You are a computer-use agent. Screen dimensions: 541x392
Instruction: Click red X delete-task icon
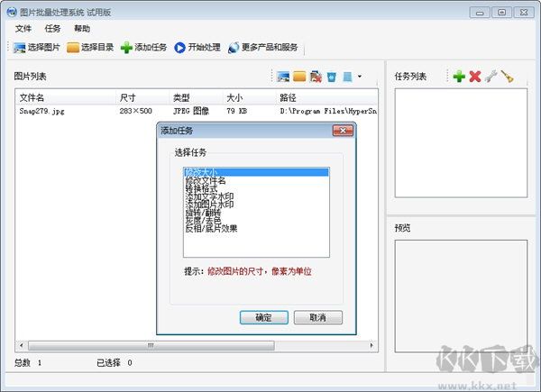[x=475, y=77]
